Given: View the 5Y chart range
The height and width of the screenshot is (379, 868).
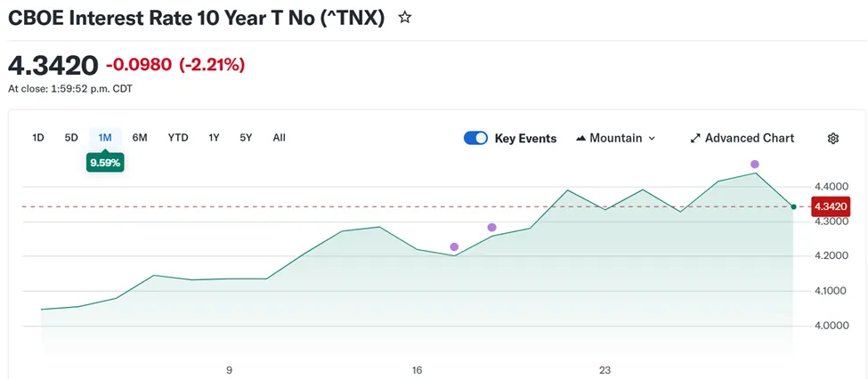Looking at the screenshot, I should (246, 137).
